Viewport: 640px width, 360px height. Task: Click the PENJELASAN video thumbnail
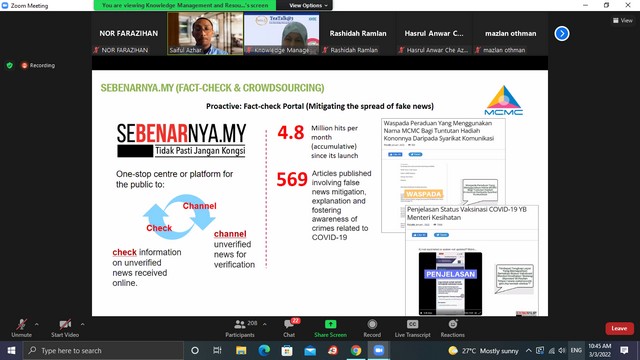(450, 283)
